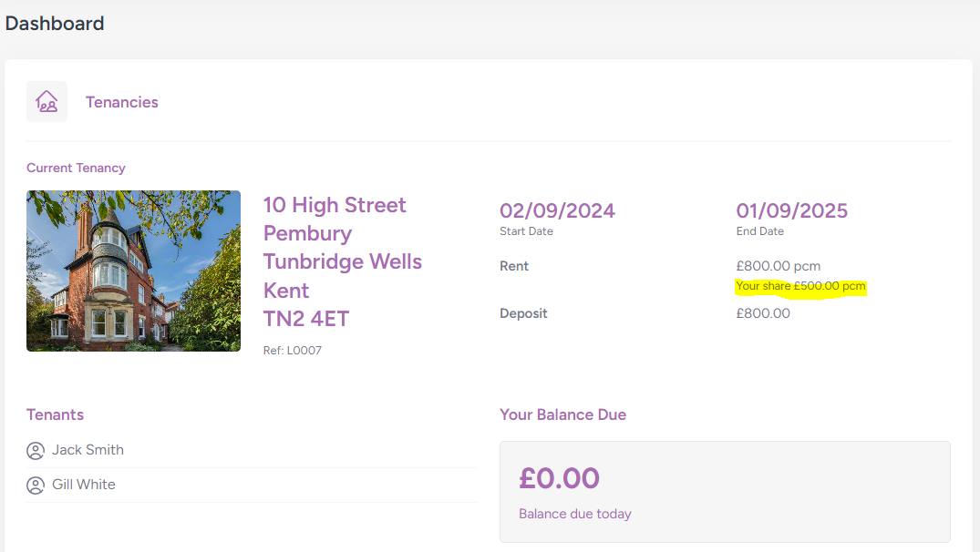Click Jack Smith's user avatar icon
The height and width of the screenshot is (552, 980).
pyautogui.click(x=36, y=450)
